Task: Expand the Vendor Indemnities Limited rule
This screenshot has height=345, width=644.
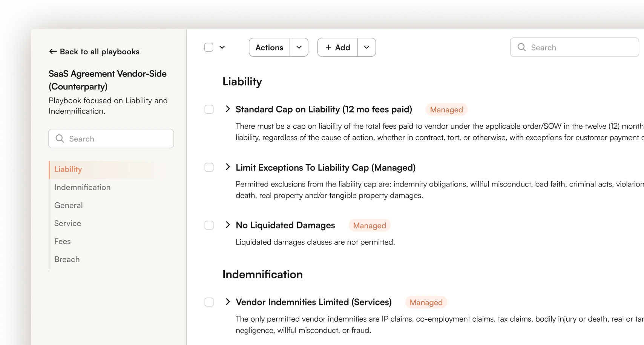Action: coord(228,302)
